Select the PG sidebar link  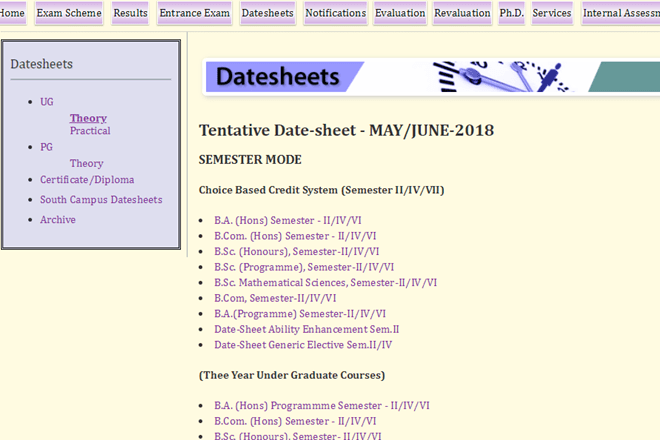coord(47,147)
